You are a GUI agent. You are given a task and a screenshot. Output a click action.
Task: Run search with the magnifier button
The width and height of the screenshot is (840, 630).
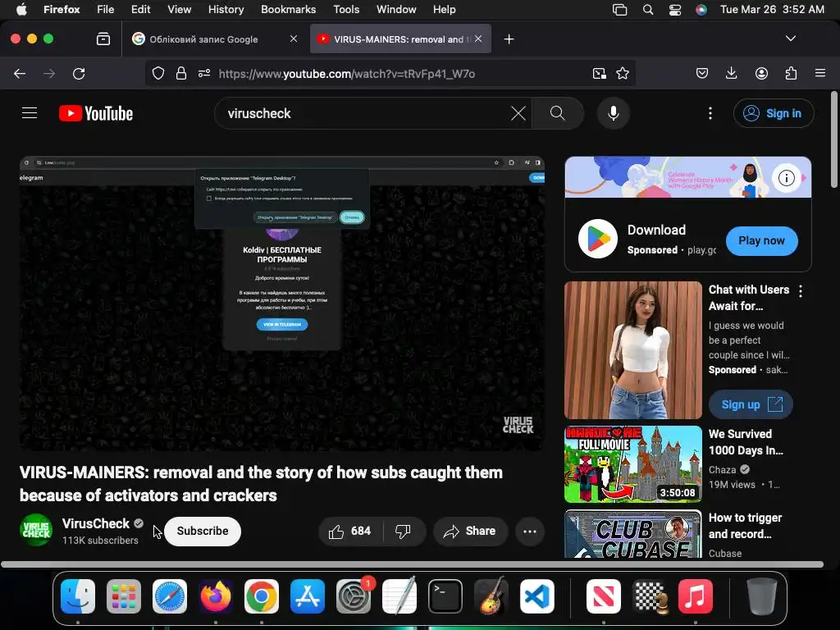point(558,113)
